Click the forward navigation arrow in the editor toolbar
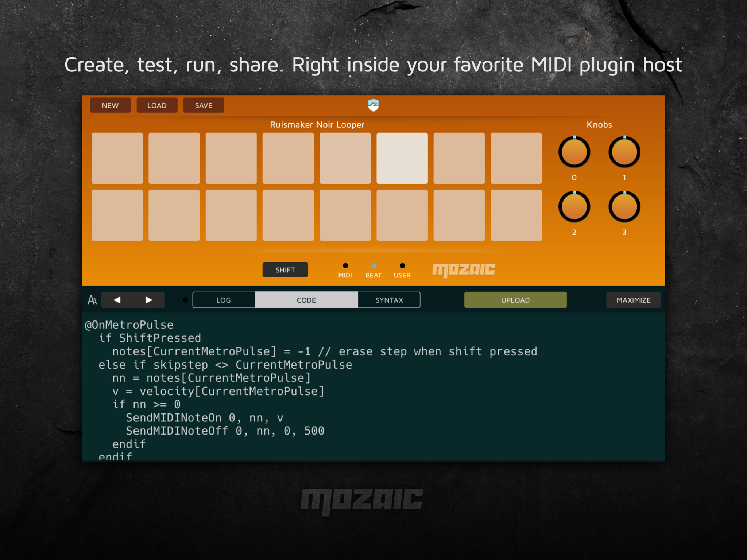Image resolution: width=747 pixels, height=560 pixels. 148,300
